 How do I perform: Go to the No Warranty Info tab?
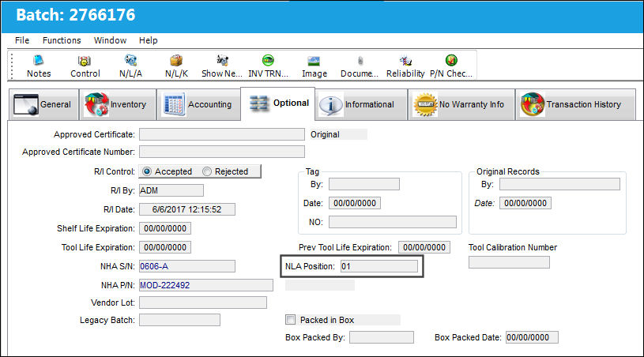click(461, 104)
